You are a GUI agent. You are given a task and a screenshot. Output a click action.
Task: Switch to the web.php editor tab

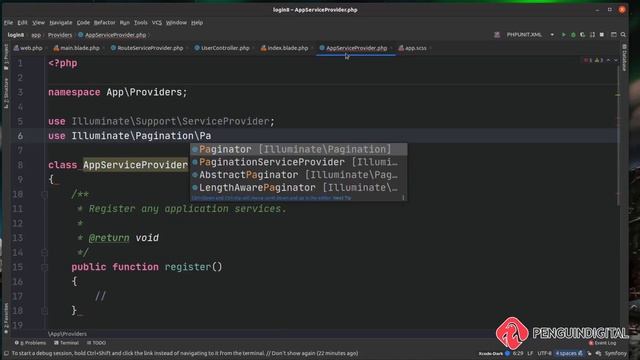28,48
